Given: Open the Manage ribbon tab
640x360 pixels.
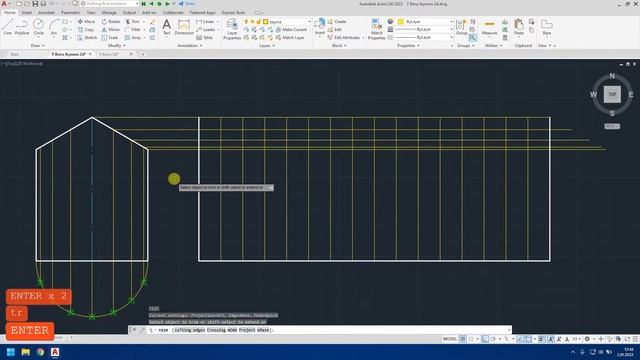Looking at the screenshot, I should [x=109, y=13].
